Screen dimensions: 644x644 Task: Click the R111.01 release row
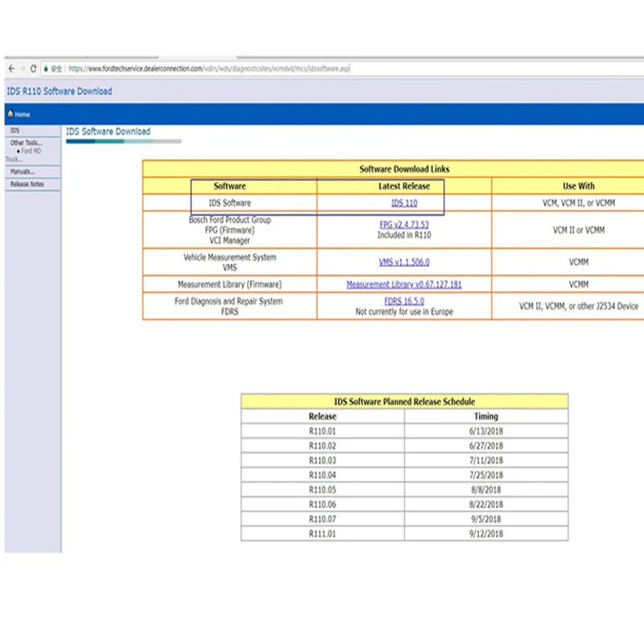[x=323, y=534]
